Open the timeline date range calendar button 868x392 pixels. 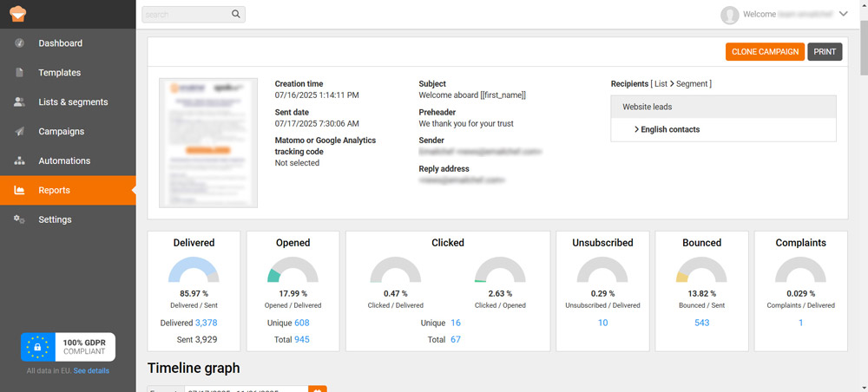click(318, 389)
